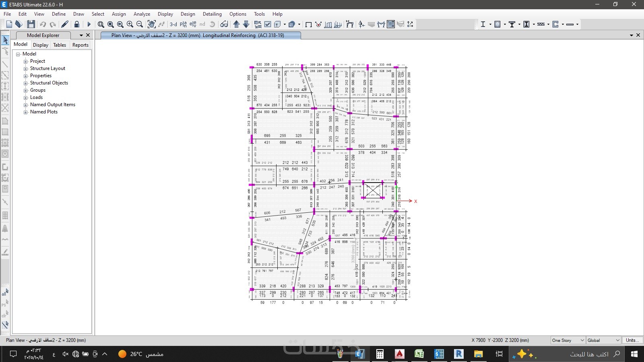Image resolution: width=644 pixels, height=362 pixels.
Task: Click the Zoom In One Step icon
Action: 130,24
